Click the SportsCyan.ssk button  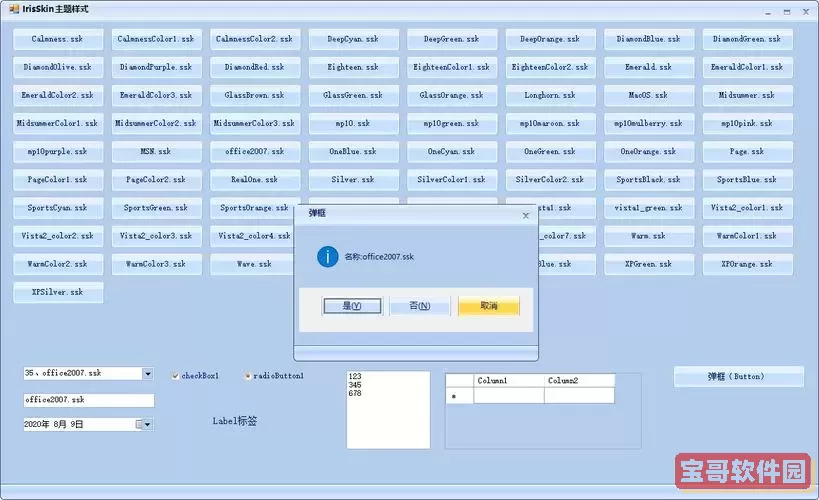click(58, 208)
